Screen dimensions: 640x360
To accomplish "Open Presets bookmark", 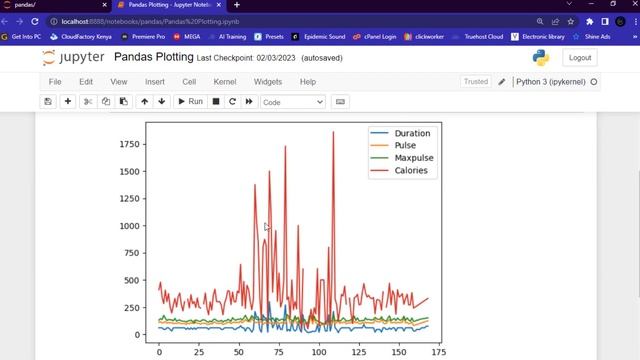I will (269, 37).
